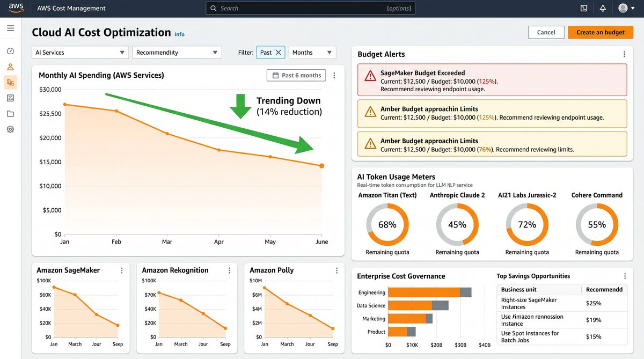
Task: Select Right-size SageMaker Instances row
Action: coord(562,304)
